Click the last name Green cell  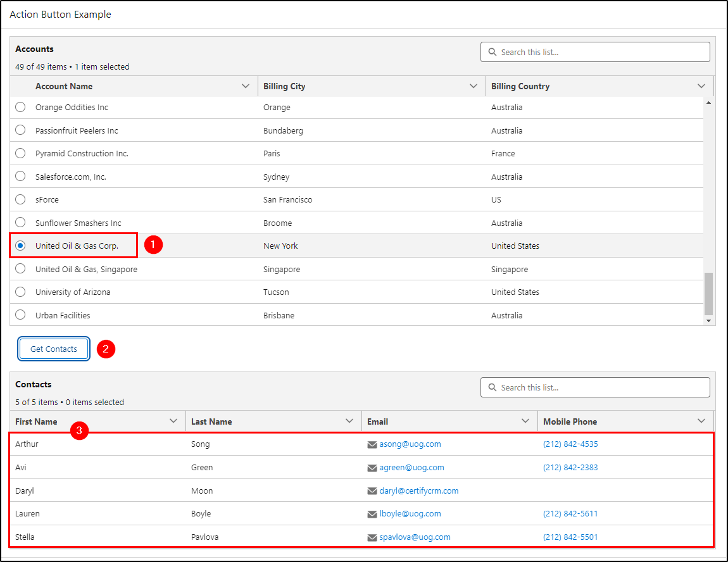[202, 467]
